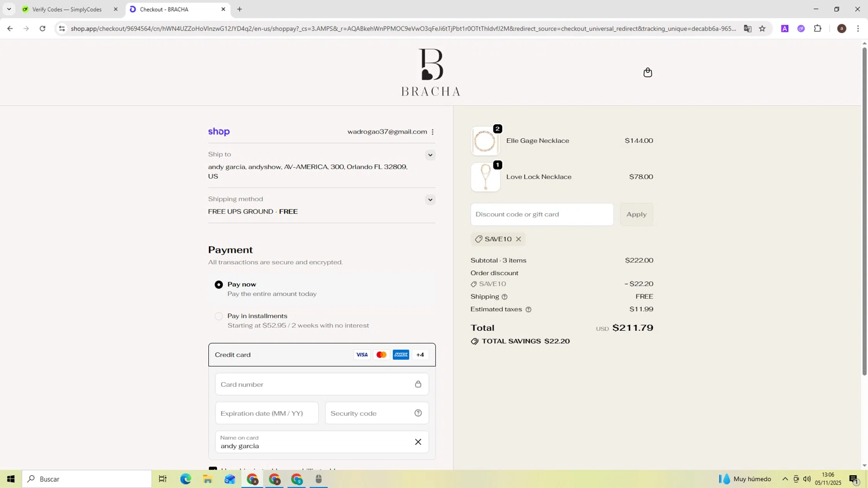Click the American Express logo
The width and height of the screenshot is (868, 488).
(x=401, y=355)
